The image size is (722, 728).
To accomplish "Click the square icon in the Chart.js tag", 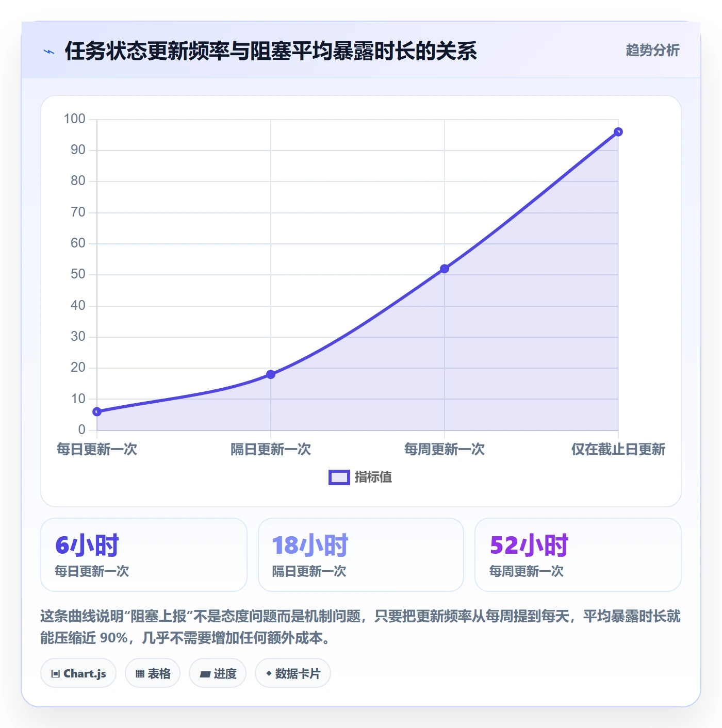I will tap(56, 674).
